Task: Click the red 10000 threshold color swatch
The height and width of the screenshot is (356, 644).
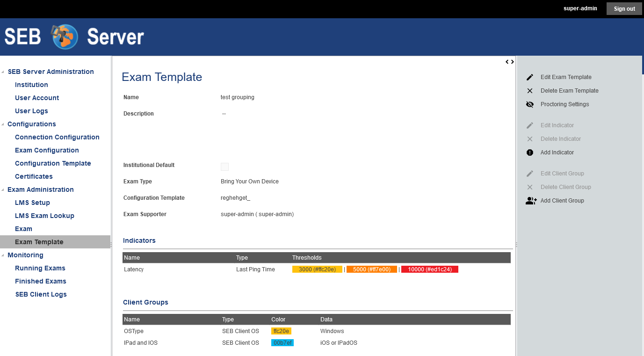Action: [x=429, y=269]
